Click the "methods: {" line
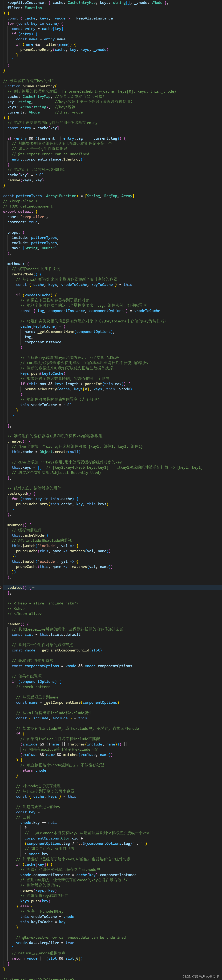The height and width of the screenshot is (980, 222). tap(18, 264)
